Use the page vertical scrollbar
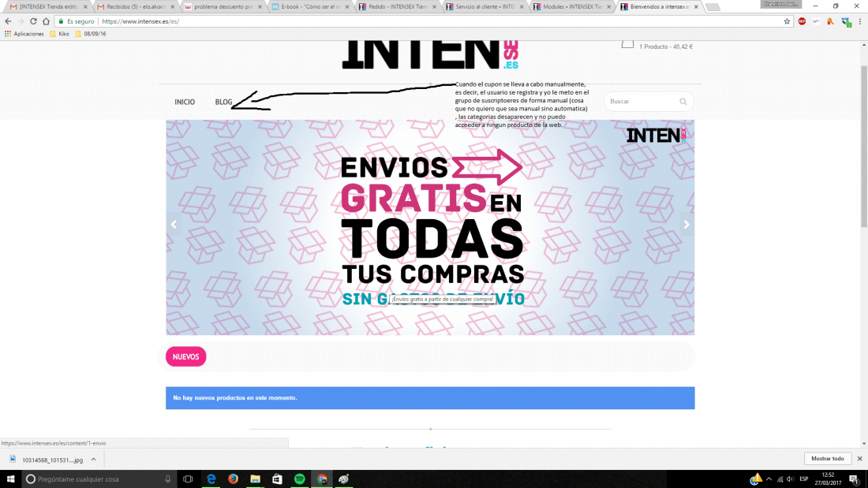The height and width of the screenshot is (488, 868). [x=864, y=146]
